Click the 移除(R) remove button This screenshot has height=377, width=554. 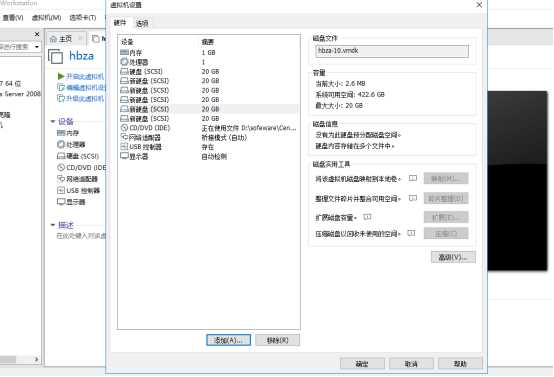(277, 340)
